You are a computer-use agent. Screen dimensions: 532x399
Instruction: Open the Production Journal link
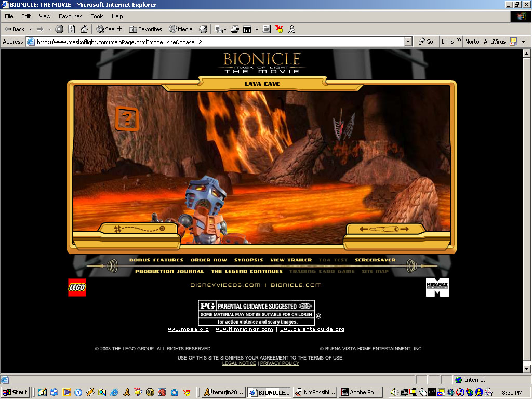(x=169, y=271)
